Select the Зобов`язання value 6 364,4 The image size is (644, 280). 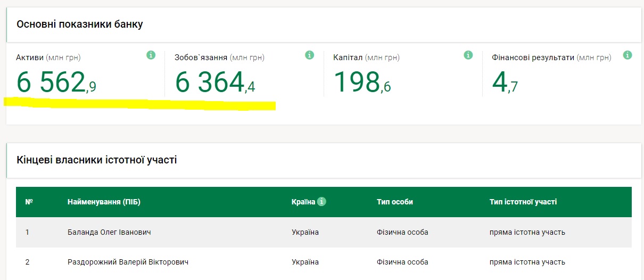[215, 83]
